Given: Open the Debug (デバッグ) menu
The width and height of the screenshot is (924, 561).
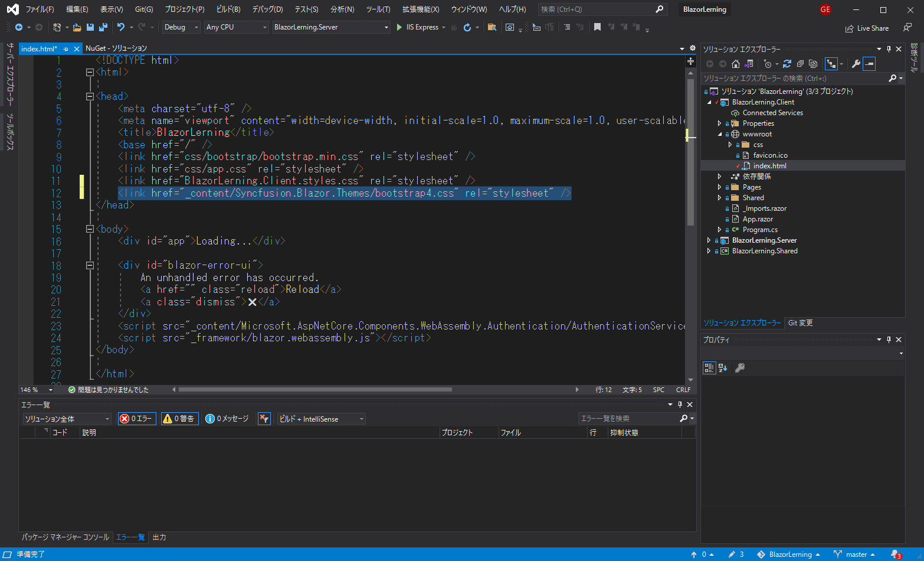Looking at the screenshot, I should (267, 9).
